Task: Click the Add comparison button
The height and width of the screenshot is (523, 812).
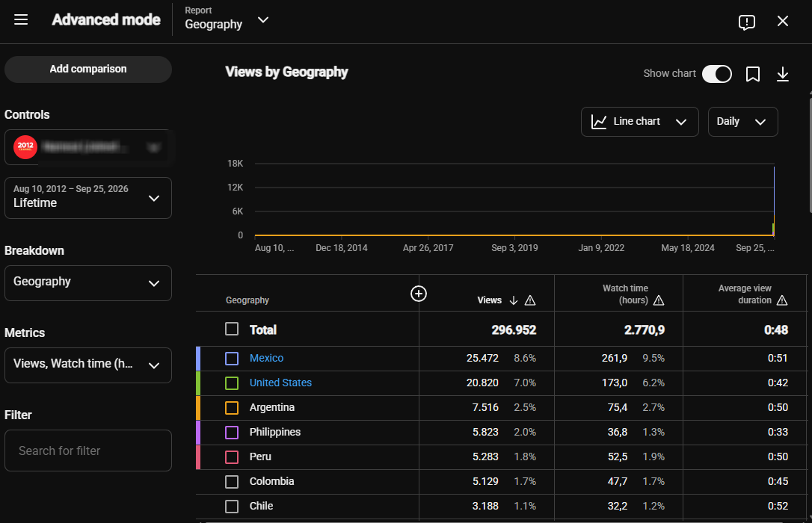Action: pos(88,69)
